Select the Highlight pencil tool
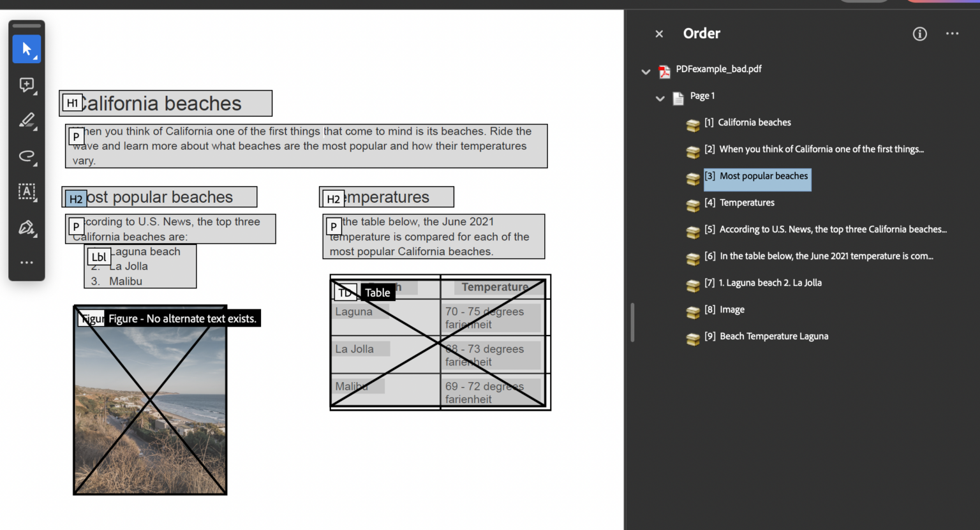The height and width of the screenshot is (530, 980). point(26,121)
